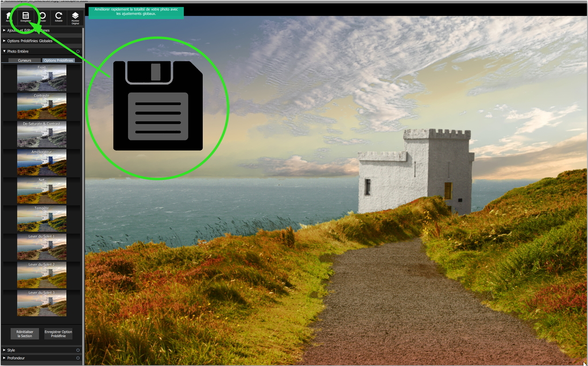Image resolution: width=588 pixels, height=366 pixels.
Task: Select the Options Prédéfinies tab
Action: 59,60
